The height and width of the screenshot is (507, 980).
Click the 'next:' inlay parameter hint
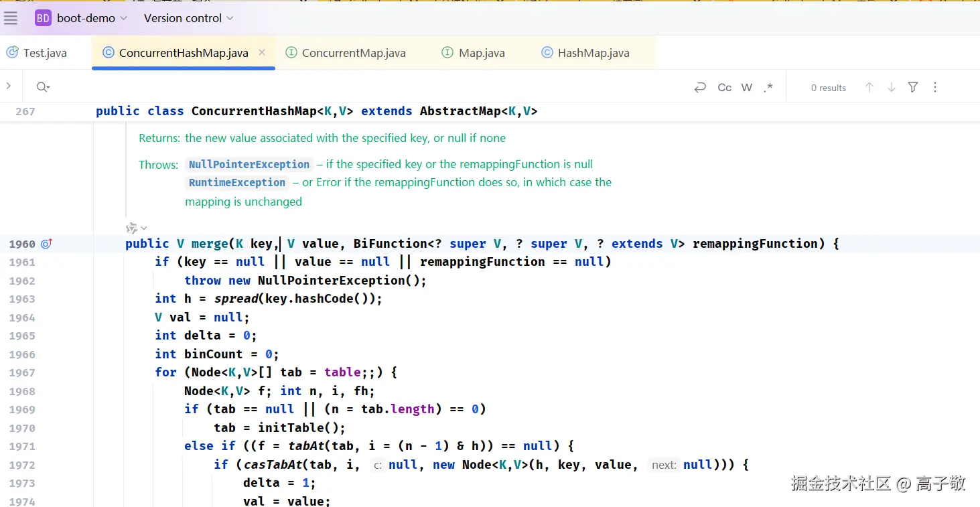pos(664,465)
